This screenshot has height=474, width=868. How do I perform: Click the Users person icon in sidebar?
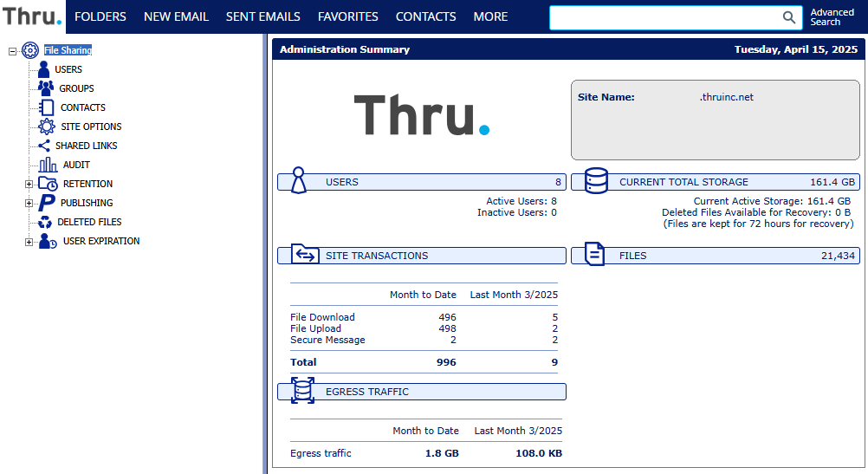point(43,69)
